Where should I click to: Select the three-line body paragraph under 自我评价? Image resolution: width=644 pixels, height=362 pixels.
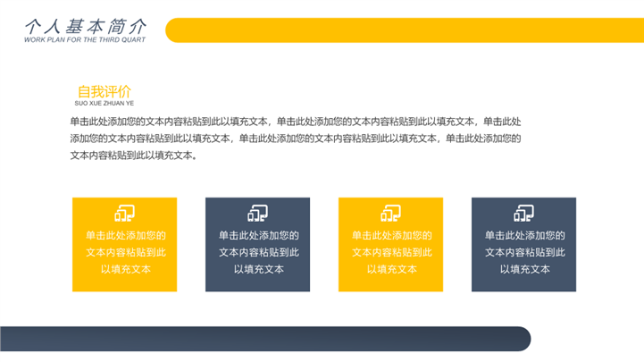[295, 138]
